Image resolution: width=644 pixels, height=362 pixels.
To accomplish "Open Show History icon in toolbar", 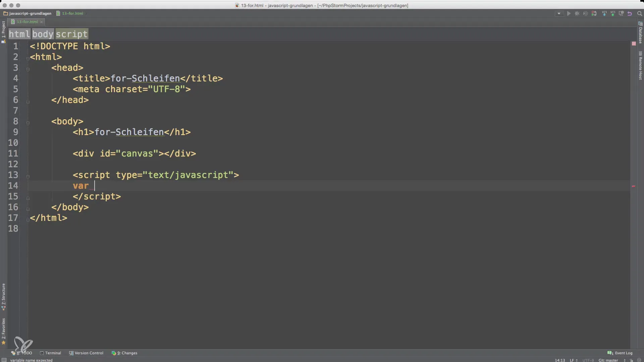I will 621,14.
